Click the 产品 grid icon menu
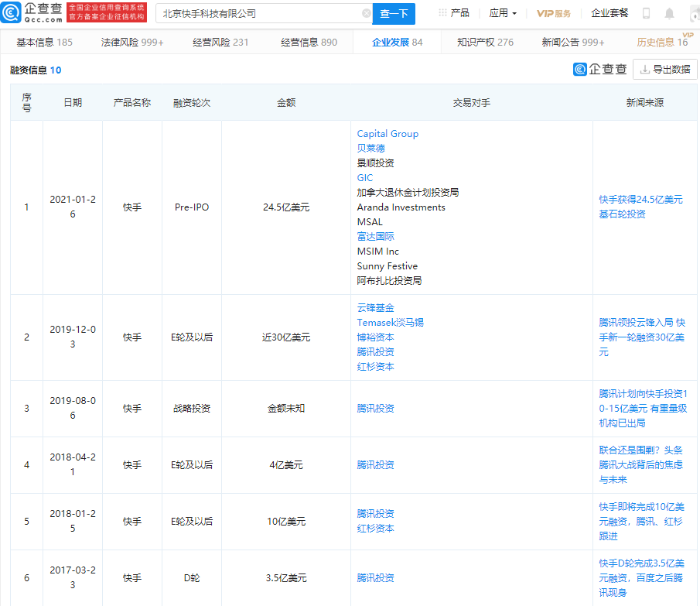The height and width of the screenshot is (606, 700). pyautogui.click(x=454, y=13)
